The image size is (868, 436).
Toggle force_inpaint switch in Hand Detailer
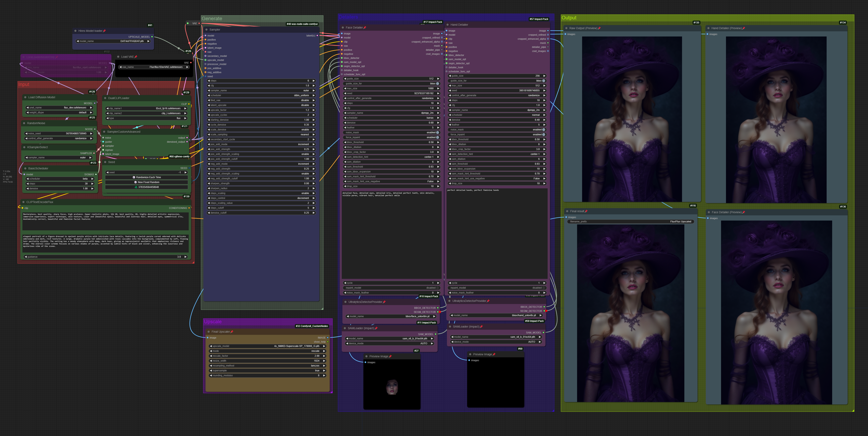click(543, 135)
